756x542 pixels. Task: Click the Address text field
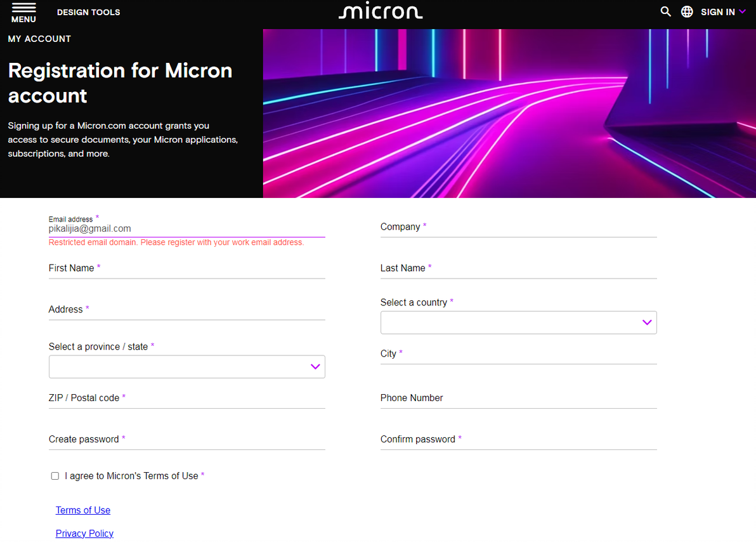pyautogui.click(x=186, y=310)
